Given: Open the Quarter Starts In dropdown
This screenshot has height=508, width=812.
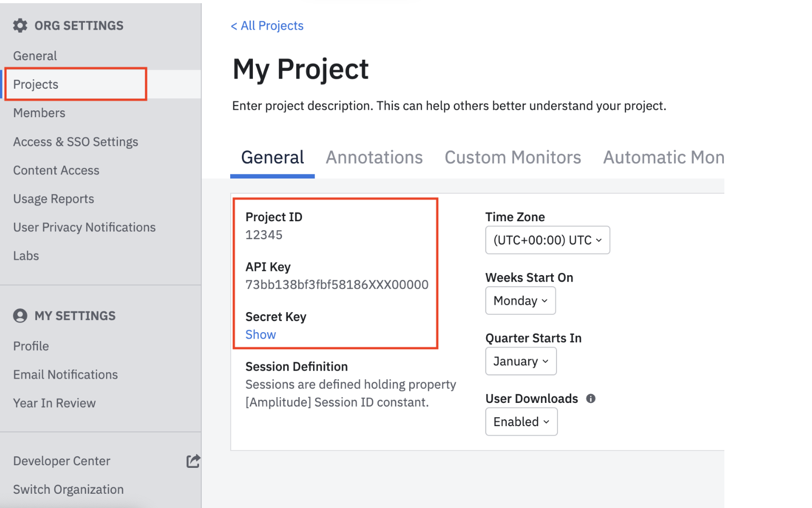Looking at the screenshot, I should click(521, 361).
